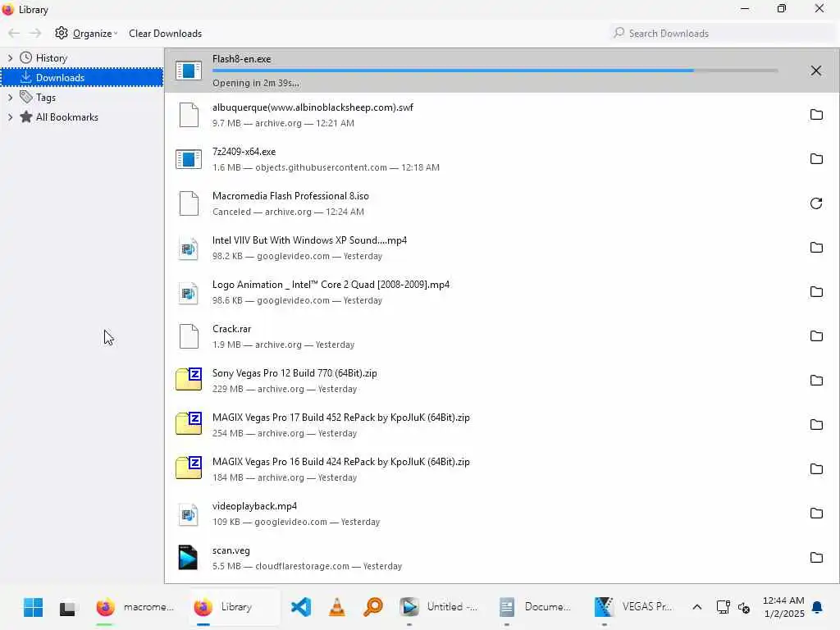
Task: Open Task View in the taskbar
Action: [x=67, y=607]
